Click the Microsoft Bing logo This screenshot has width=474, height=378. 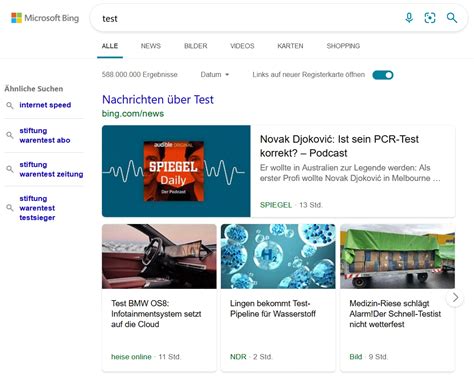click(45, 18)
